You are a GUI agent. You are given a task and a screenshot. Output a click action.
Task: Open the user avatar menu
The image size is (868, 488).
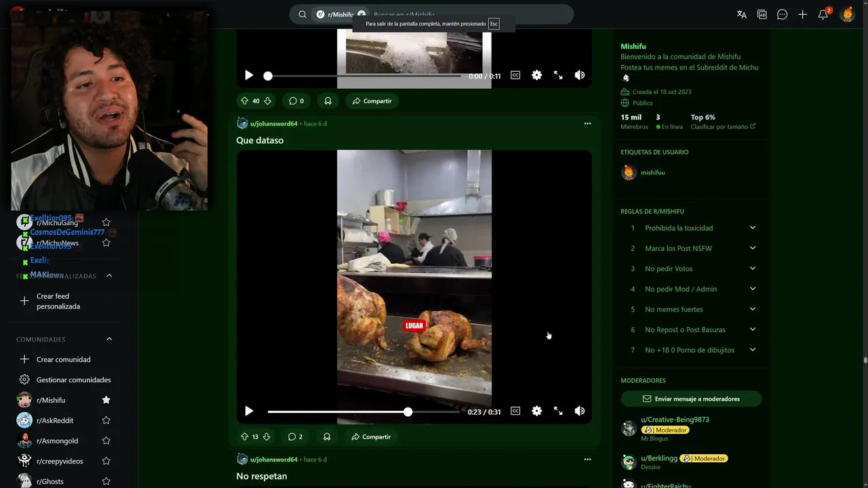click(x=847, y=14)
